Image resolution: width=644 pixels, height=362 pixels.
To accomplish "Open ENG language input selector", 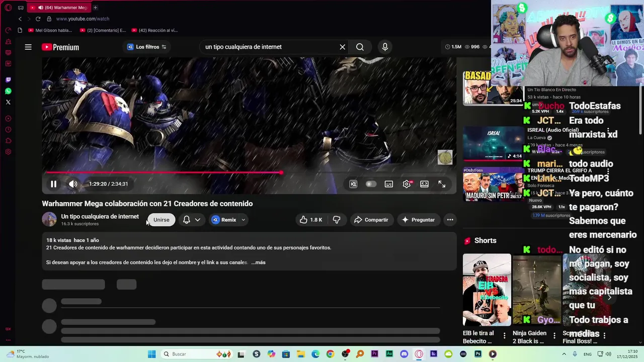I will click(x=588, y=354).
